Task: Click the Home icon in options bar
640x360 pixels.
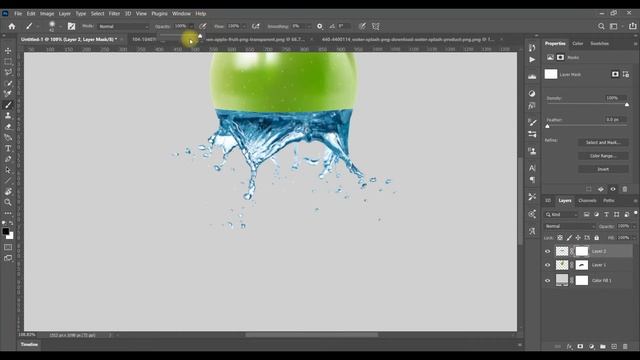Action: point(12,26)
